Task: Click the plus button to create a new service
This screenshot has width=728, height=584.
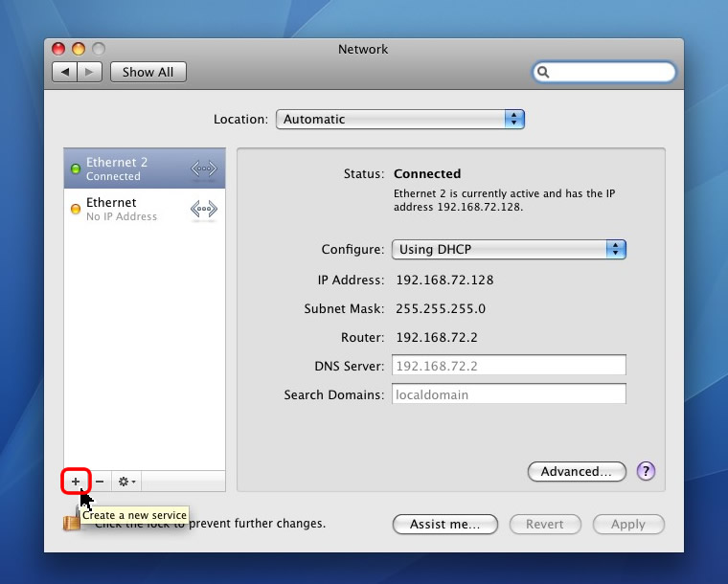Action: tap(76, 482)
